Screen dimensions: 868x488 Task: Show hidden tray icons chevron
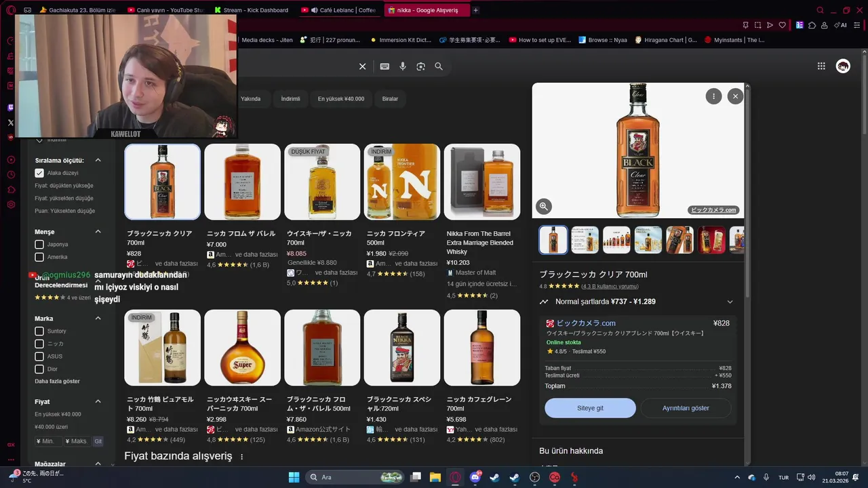pos(737,477)
